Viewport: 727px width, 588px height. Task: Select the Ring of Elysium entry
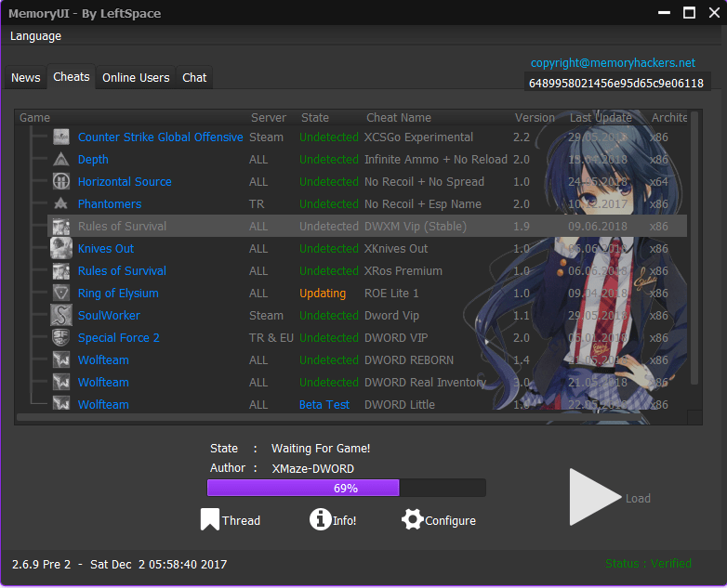click(118, 294)
